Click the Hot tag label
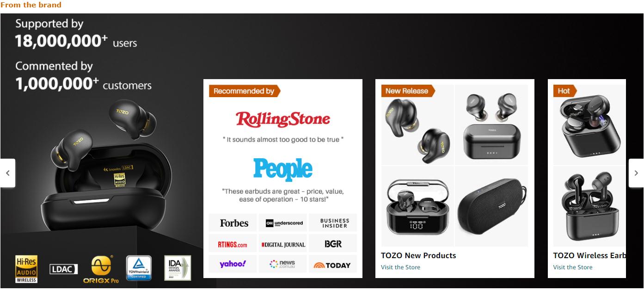 point(564,91)
